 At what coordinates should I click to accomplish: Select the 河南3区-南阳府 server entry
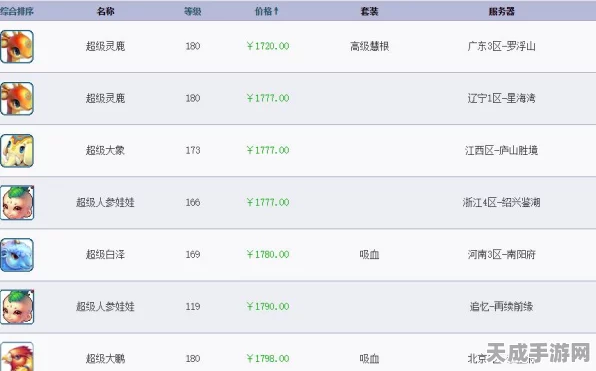(x=501, y=254)
